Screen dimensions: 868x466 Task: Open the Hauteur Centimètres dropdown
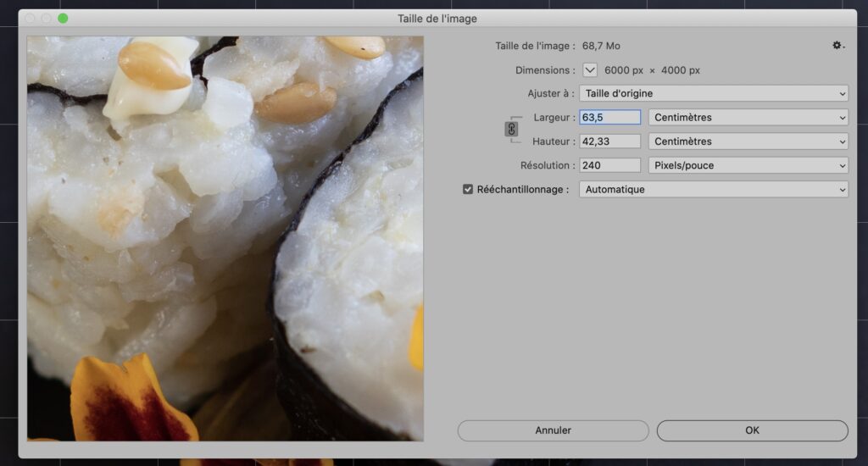point(748,141)
